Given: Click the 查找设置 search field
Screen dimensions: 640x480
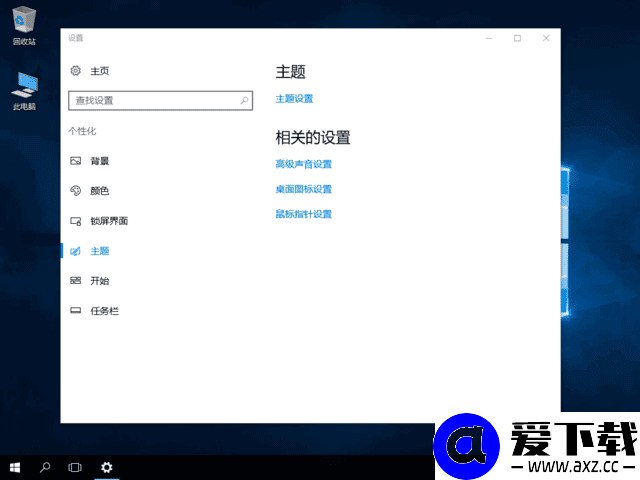Looking at the screenshot, I should (x=160, y=100).
